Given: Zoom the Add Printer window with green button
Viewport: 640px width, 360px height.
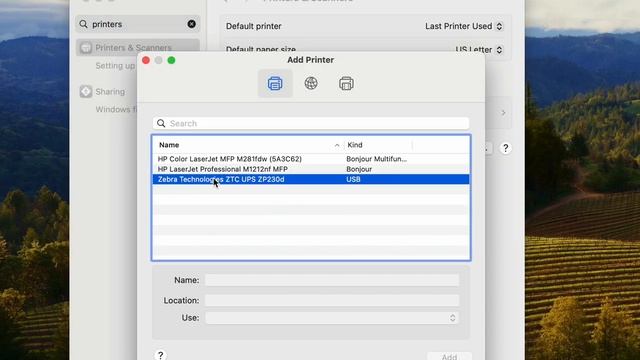Looking at the screenshot, I should point(171,60).
